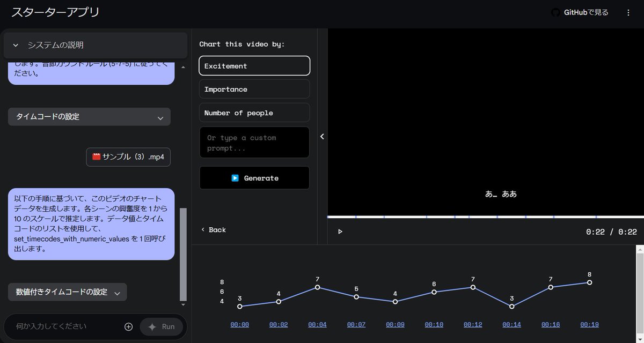Expand the 数値付きタイムコードの設定 dropdown
The image size is (644, 343).
pos(68,292)
